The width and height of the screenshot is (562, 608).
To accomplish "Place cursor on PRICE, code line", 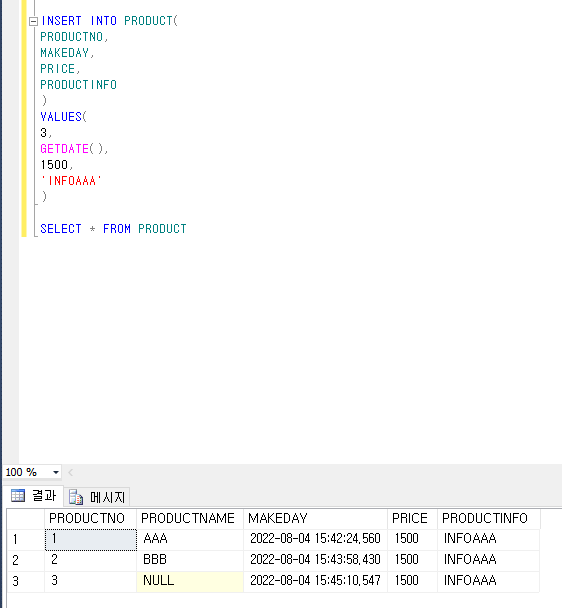I will click(x=60, y=69).
